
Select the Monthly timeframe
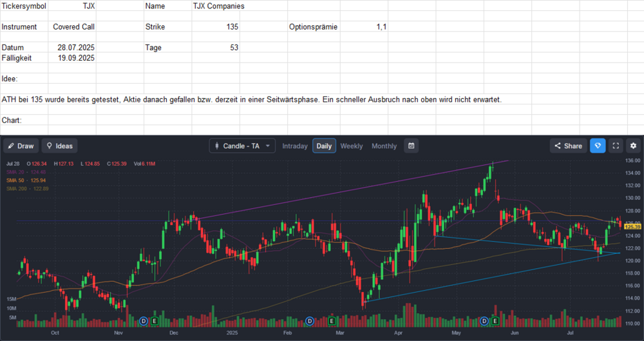click(x=384, y=146)
